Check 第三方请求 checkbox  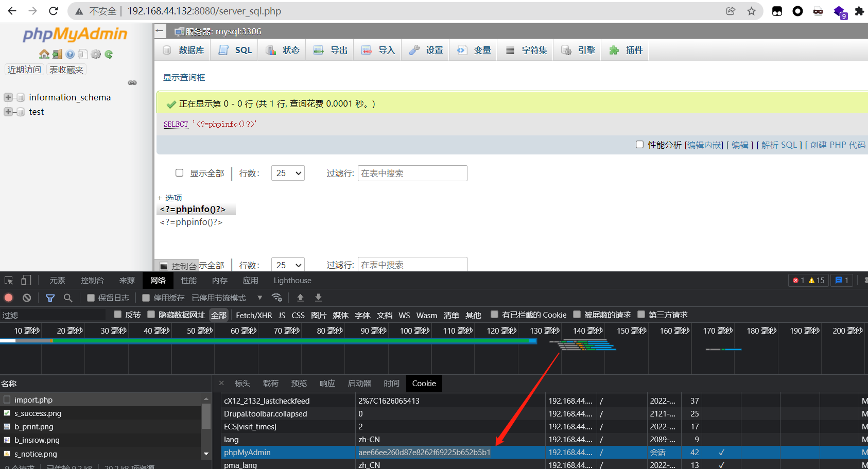coord(641,314)
